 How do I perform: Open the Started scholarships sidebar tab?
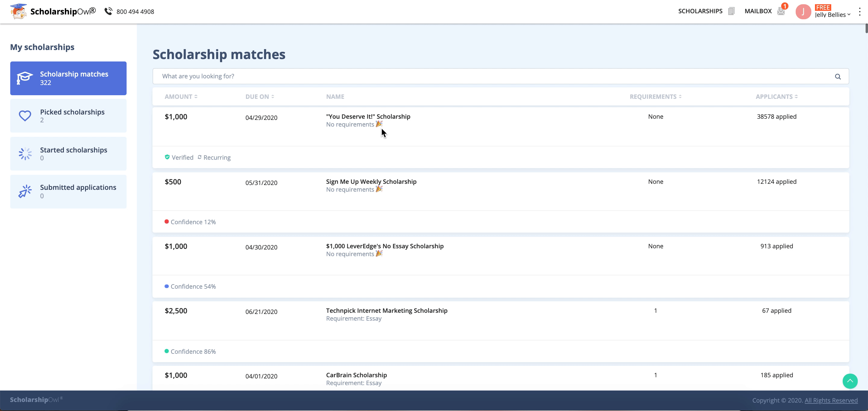coord(68,154)
